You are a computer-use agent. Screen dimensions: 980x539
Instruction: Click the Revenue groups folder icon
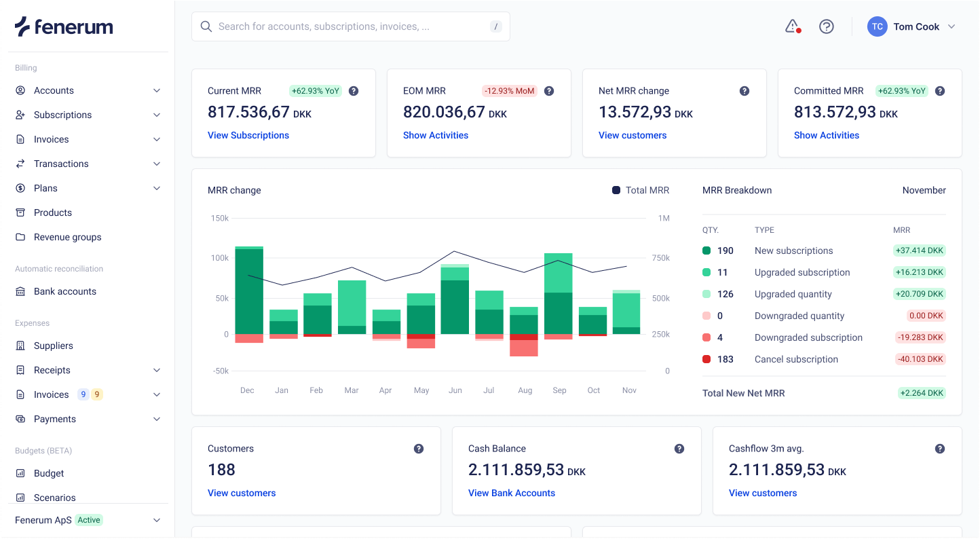click(20, 237)
